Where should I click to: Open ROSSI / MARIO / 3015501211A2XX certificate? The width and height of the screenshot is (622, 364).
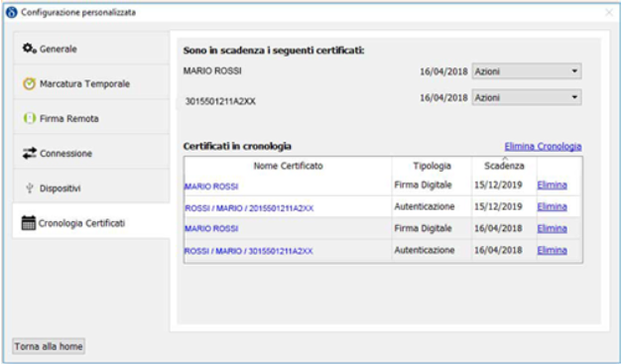249,251
